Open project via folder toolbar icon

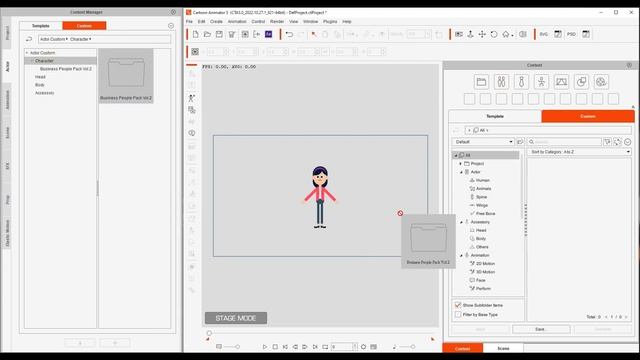[x=207, y=34]
